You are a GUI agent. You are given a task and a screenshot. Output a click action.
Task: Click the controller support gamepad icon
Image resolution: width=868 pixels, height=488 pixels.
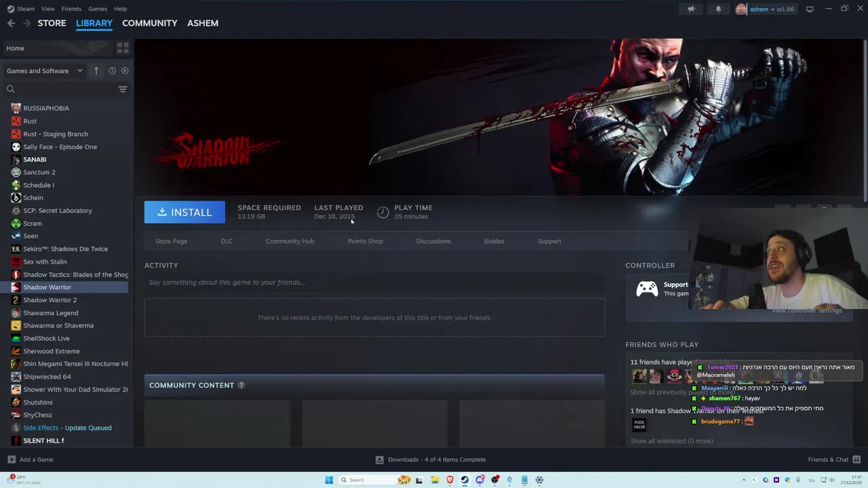pyautogui.click(x=647, y=289)
